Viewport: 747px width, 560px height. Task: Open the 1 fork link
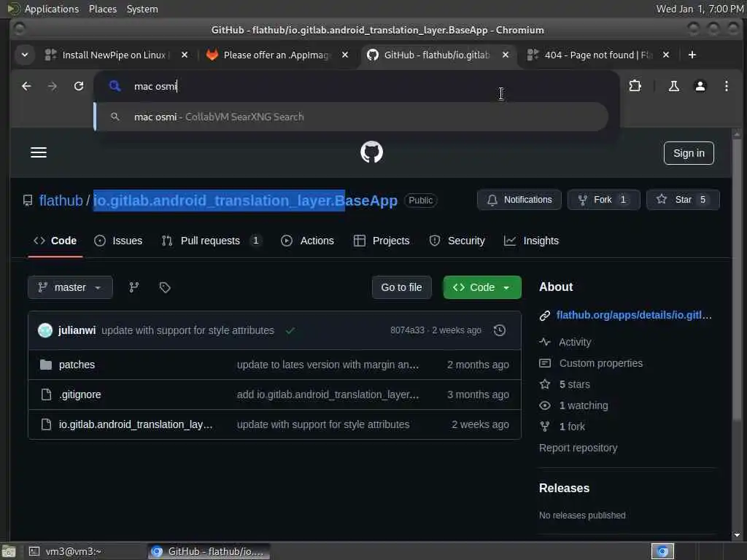pyautogui.click(x=572, y=427)
